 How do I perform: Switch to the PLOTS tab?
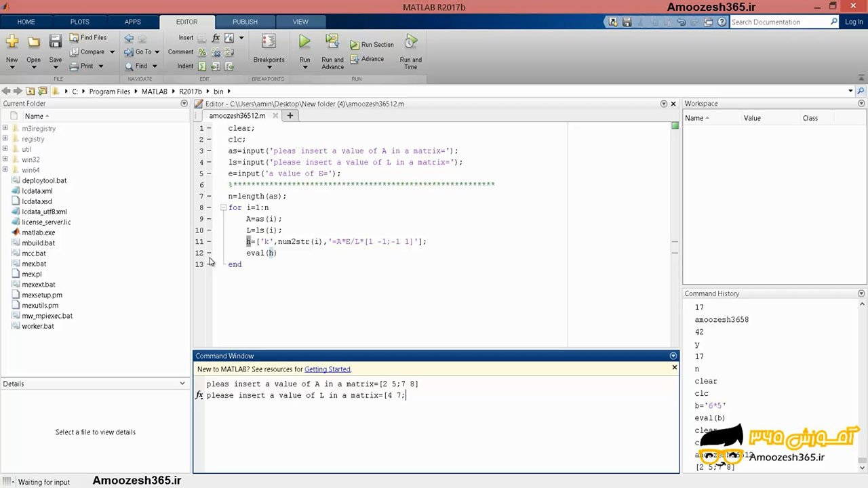(79, 22)
